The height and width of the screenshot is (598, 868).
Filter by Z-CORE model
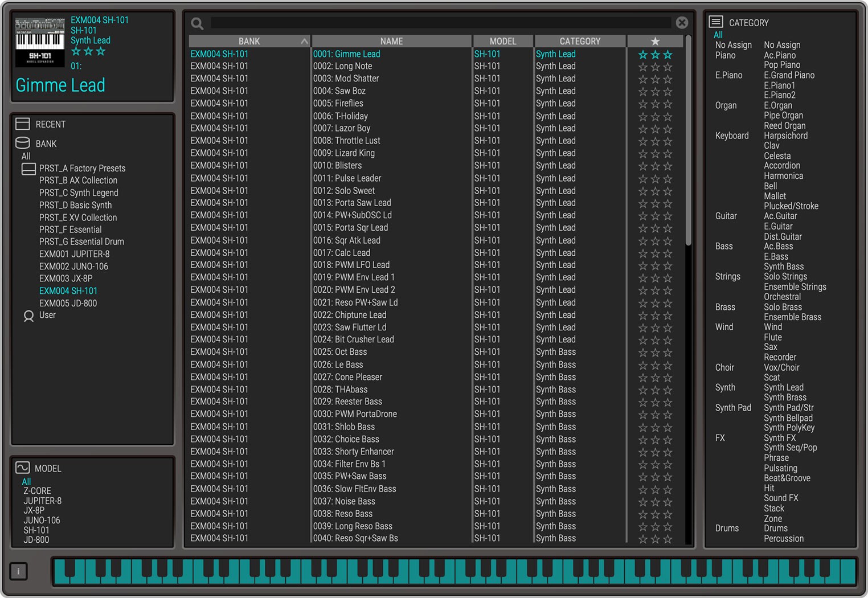pos(37,491)
